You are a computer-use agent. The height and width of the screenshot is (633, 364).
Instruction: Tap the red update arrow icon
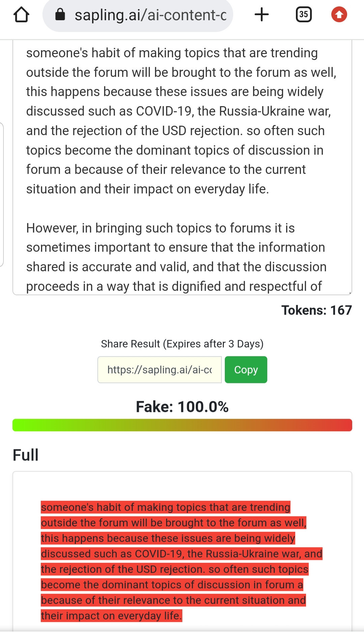(x=339, y=14)
